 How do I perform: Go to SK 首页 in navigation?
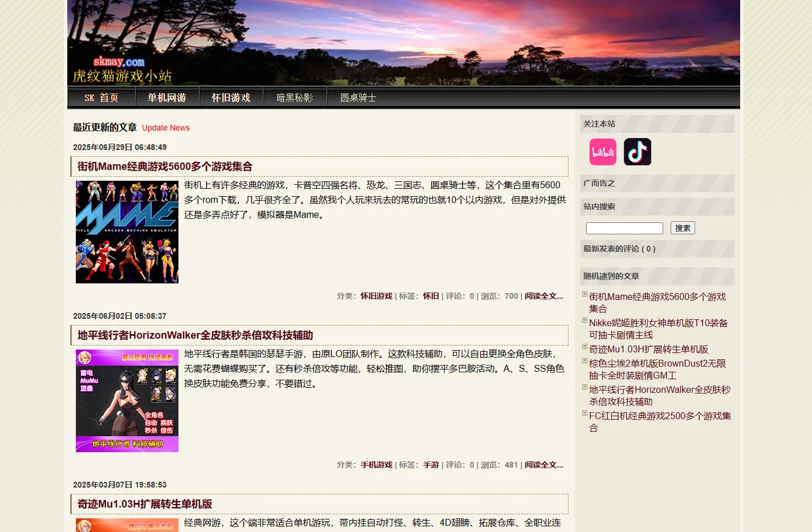click(x=101, y=98)
